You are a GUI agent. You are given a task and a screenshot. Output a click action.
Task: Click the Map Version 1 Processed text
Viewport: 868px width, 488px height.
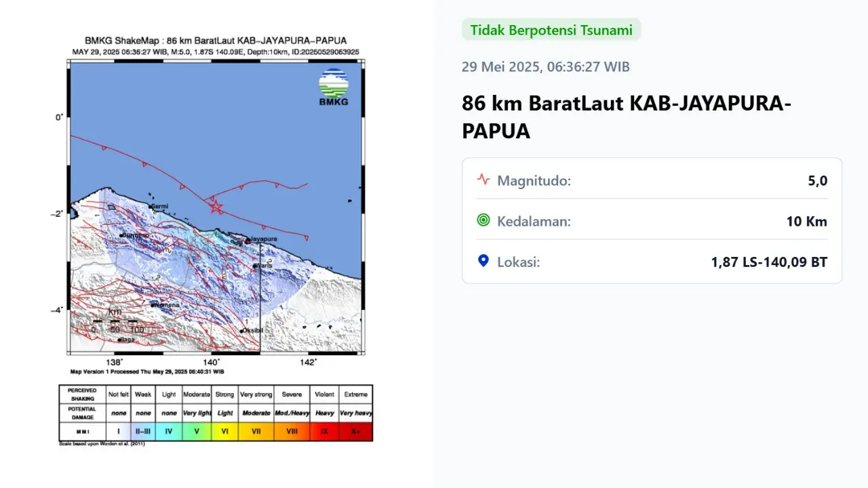click(147, 371)
